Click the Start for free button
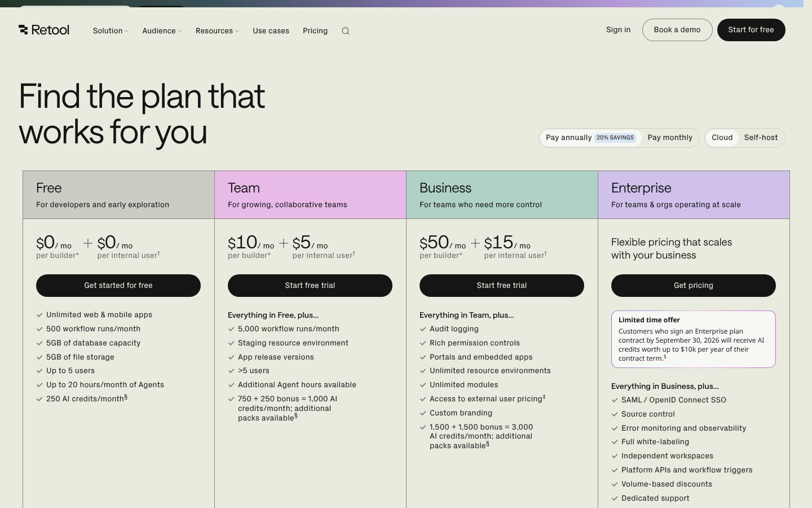The image size is (812, 508). [x=751, y=30]
